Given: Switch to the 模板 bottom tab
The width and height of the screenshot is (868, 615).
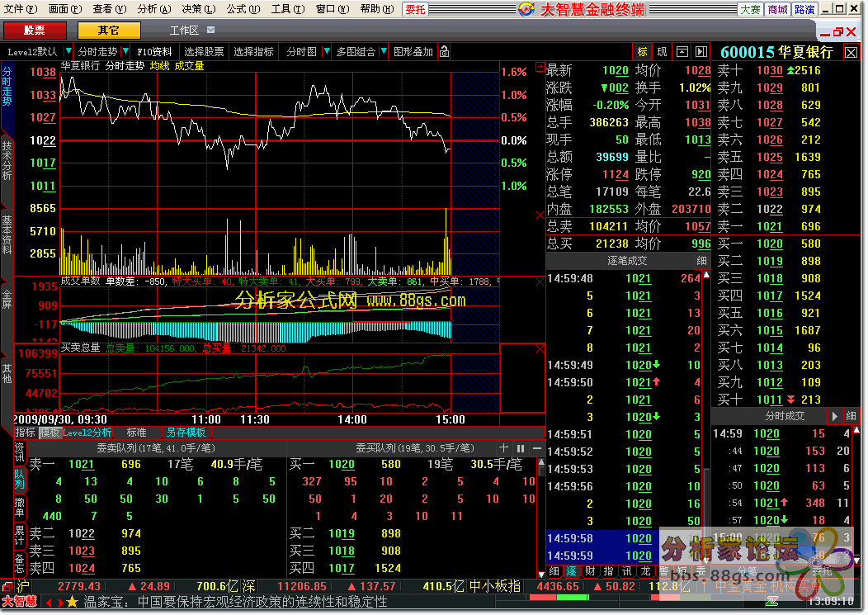Looking at the screenshot, I should pyautogui.click(x=50, y=433).
